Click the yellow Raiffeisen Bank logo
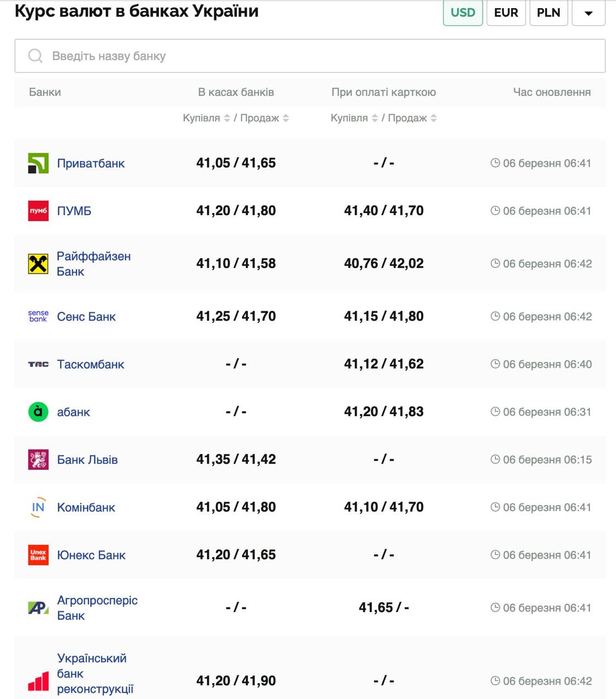616x699 pixels. click(x=38, y=264)
